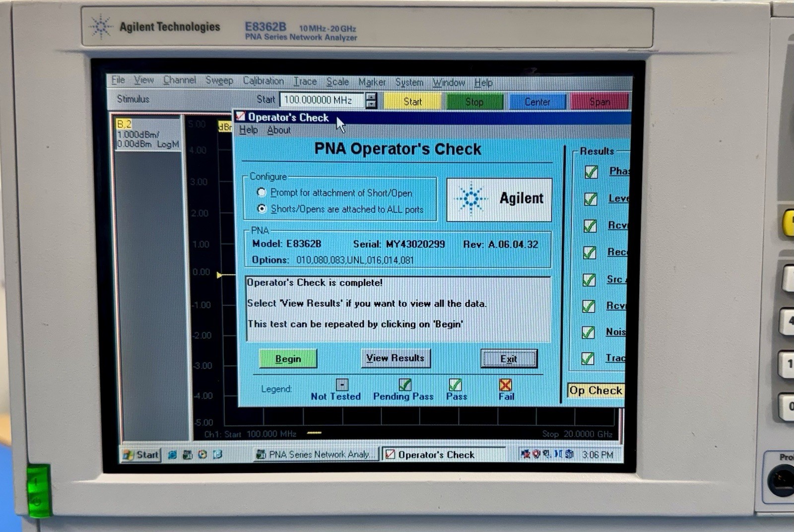Open the About menu in Operator's Check
The height and width of the screenshot is (532, 794).
[279, 130]
